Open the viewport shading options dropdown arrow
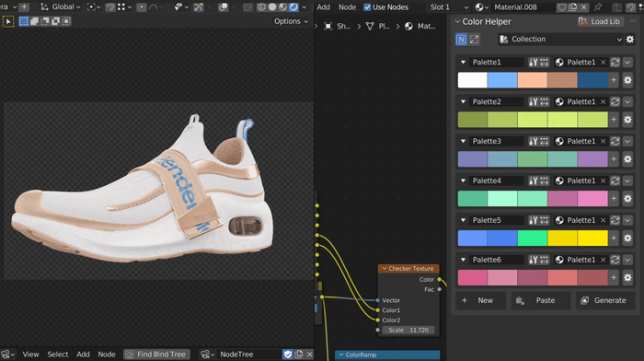 pos(305,7)
